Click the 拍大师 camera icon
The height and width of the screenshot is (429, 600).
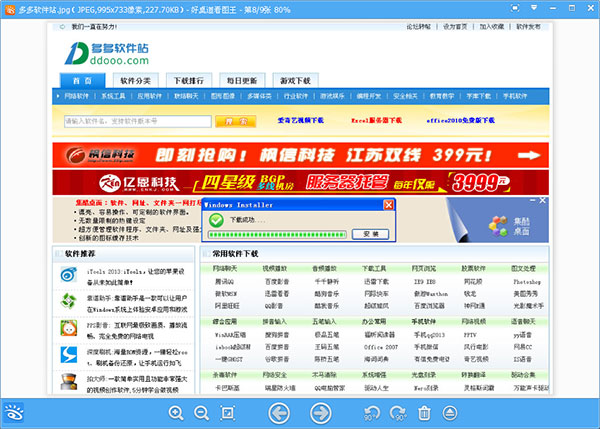click(x=68, y=382)
